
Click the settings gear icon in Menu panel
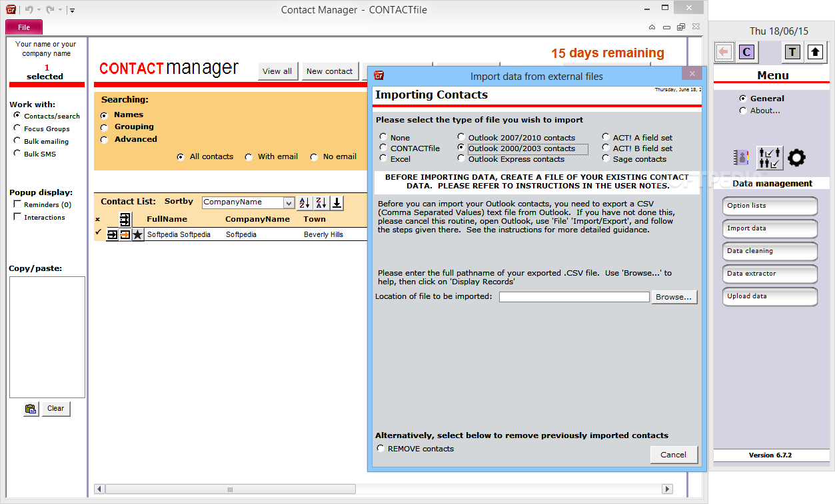tap(796, 158)
